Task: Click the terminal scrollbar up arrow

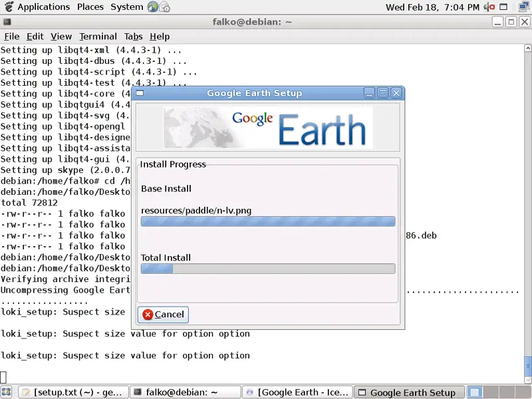Action: (528, 48)
